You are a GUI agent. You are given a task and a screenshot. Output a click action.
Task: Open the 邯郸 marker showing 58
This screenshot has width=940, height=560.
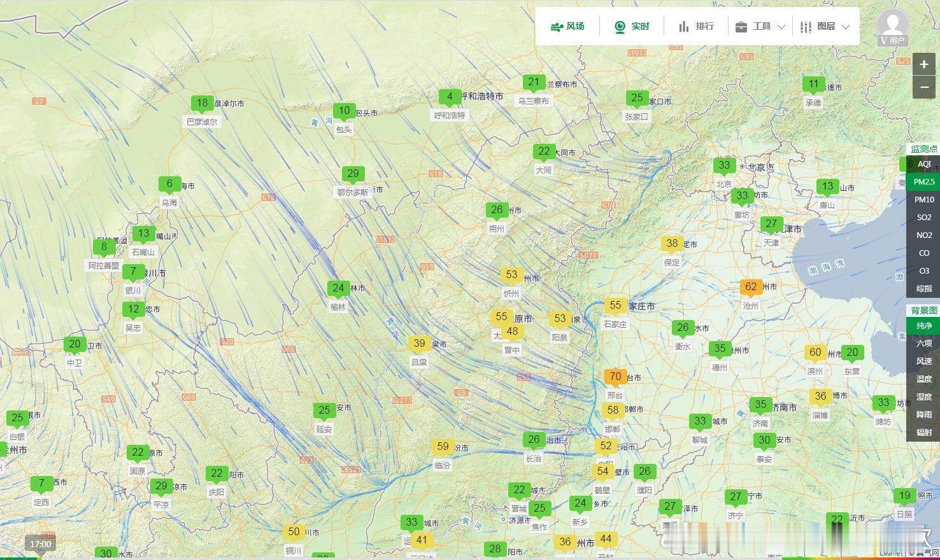pyautogui.click(x=613, y=411)
